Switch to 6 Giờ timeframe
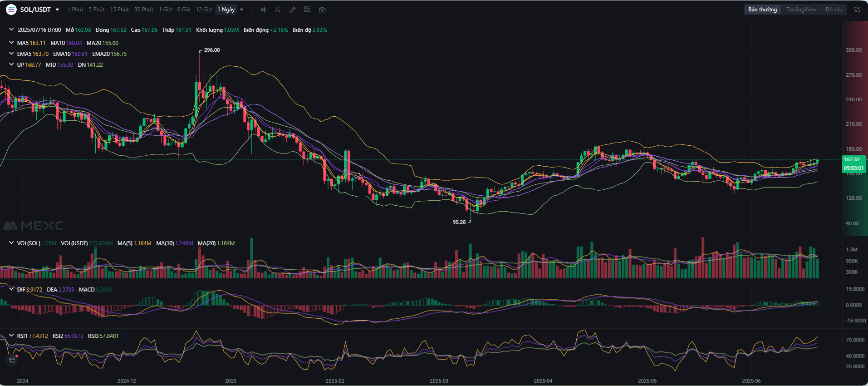Screen dimensions: 868x386 coord(184,10)
